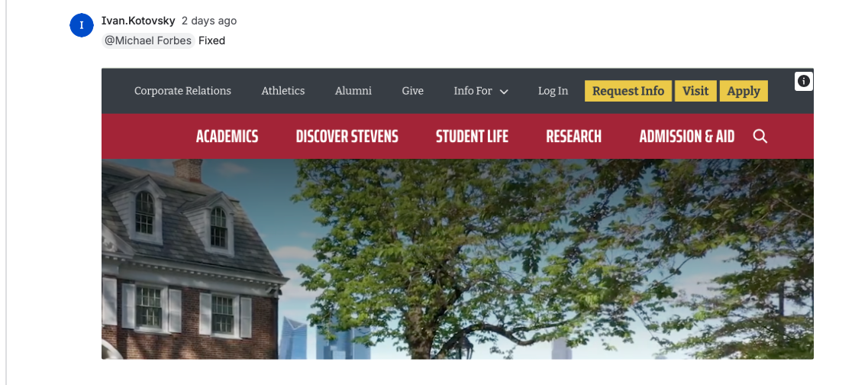Click the info icon on the attached image
The image size is (868, 385).
tap(803, 82)
